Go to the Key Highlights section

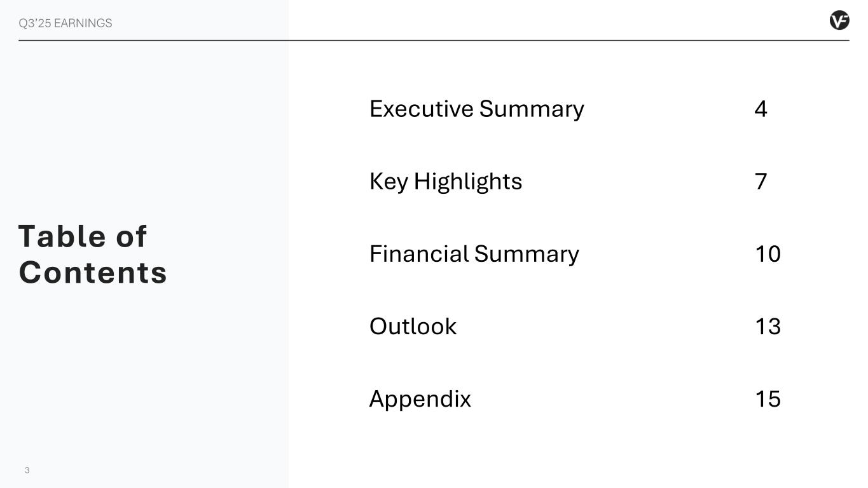pyautogui.click(x=445, y=182)
